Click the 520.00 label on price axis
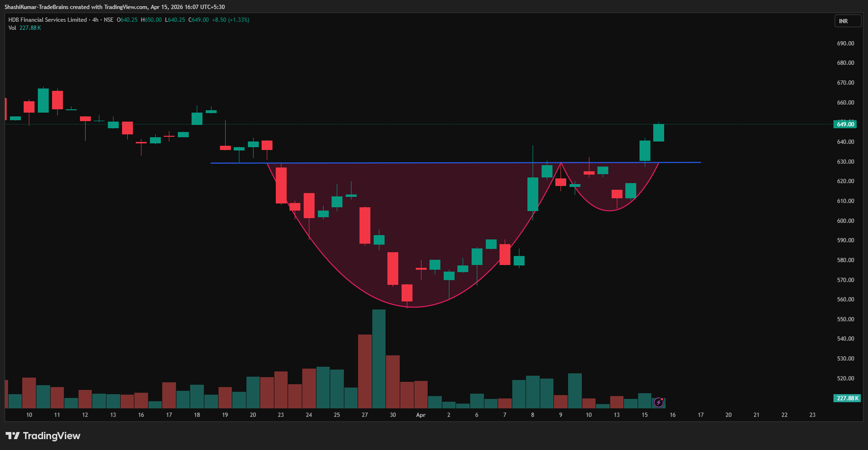Image resolution: width=868 pixels, height=450 pixels. [845, 379]
